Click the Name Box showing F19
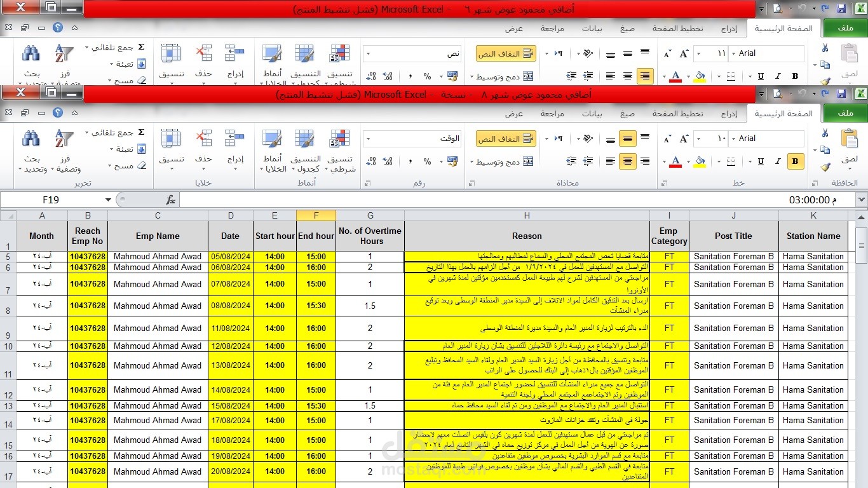The width and height of the screenshot is (868, 488). [51, 200]
